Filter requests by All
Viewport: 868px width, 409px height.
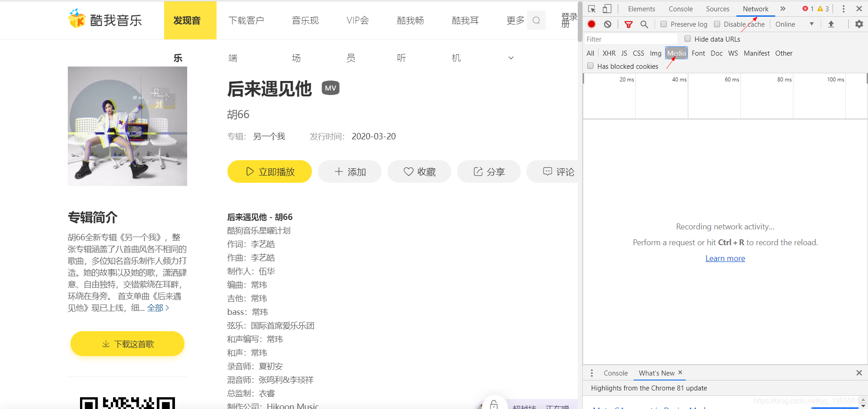590,53
